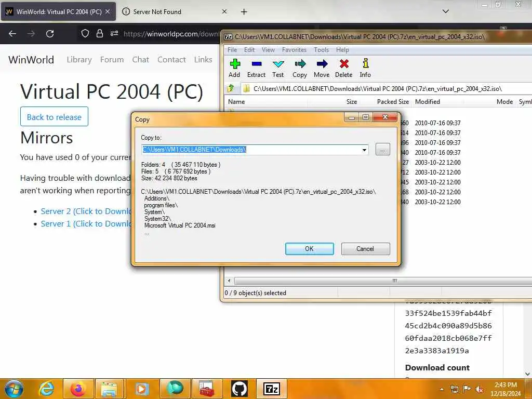
Task: Open GitHub Desktop from the taskbar
Action: [240, 389]
